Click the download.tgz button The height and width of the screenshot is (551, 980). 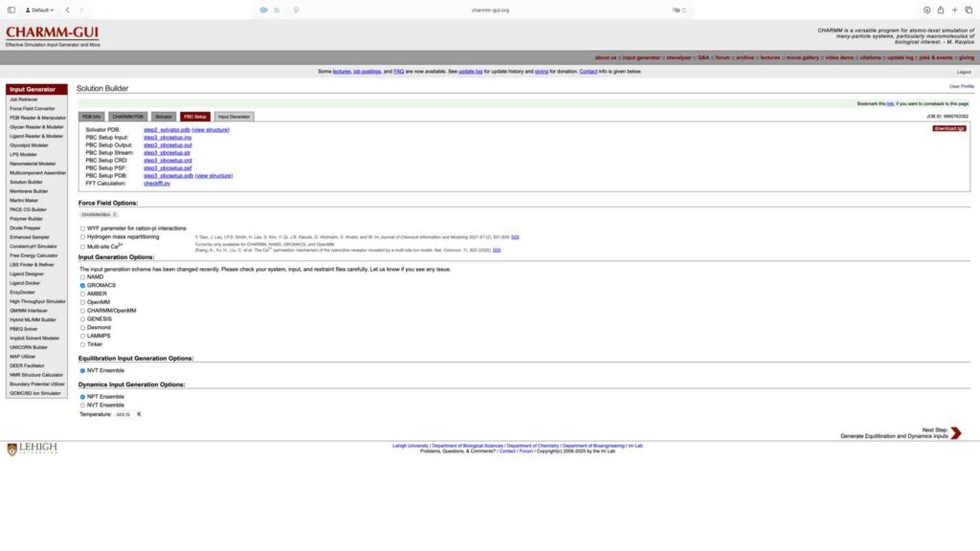pos(948,128)
